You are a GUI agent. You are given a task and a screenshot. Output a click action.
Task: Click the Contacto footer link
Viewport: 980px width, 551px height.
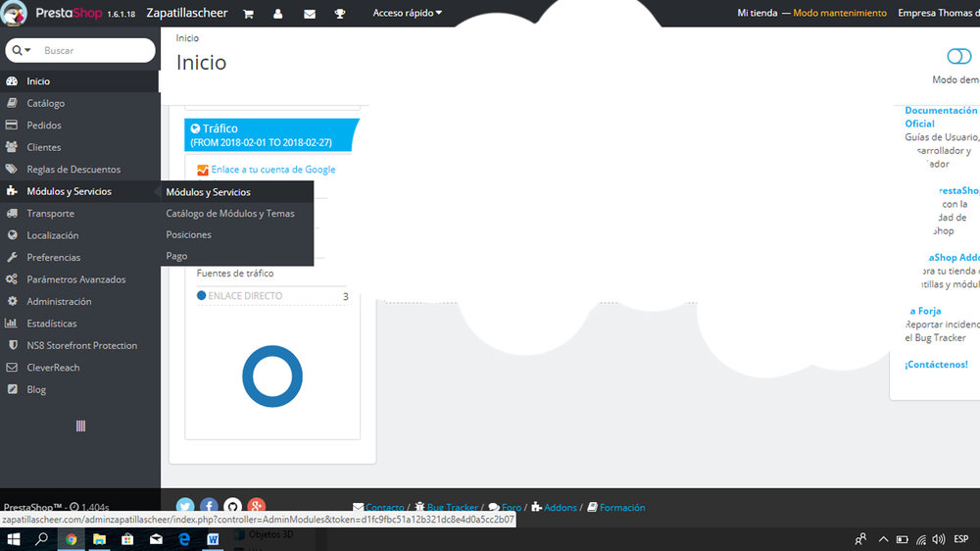(x=384, y=507)
